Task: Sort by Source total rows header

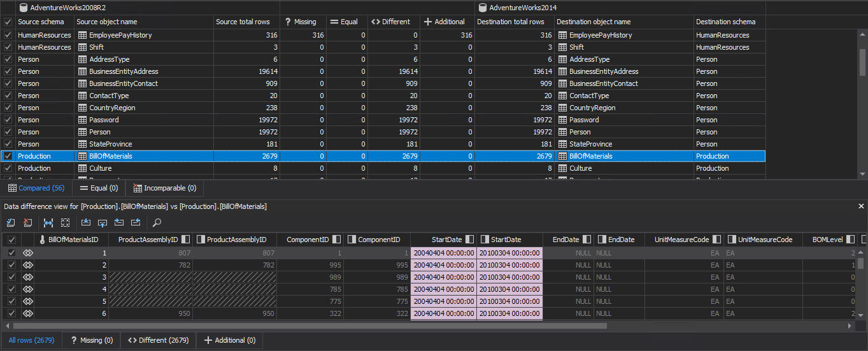Action: coord(246,22)
